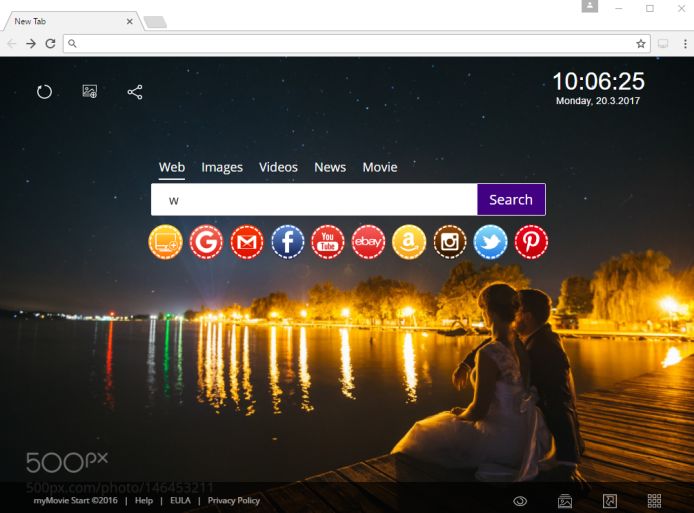Image resolution: width=694 pixels, height=513 pixels.
Task: Open the eBay shortcut icon
Action: click(368, 242)
